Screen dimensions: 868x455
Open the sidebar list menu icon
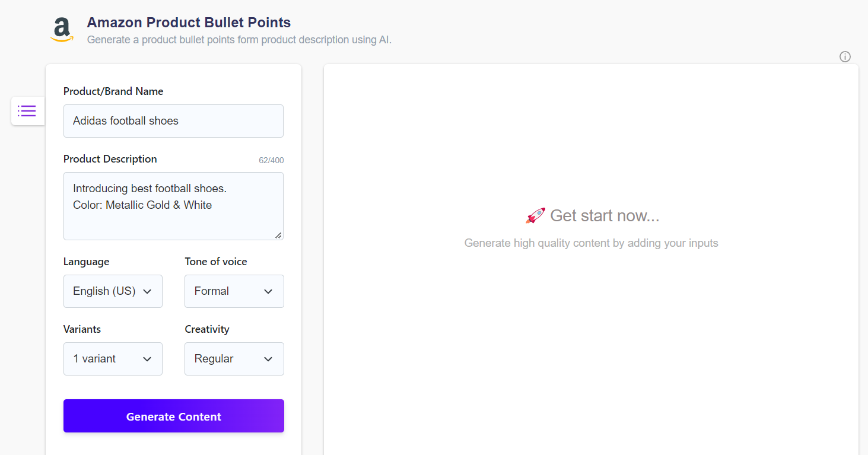point(27,111)
